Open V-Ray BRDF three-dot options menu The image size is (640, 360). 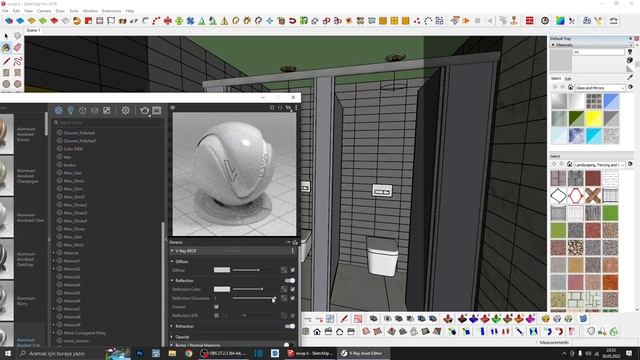(x=293, y=251)
